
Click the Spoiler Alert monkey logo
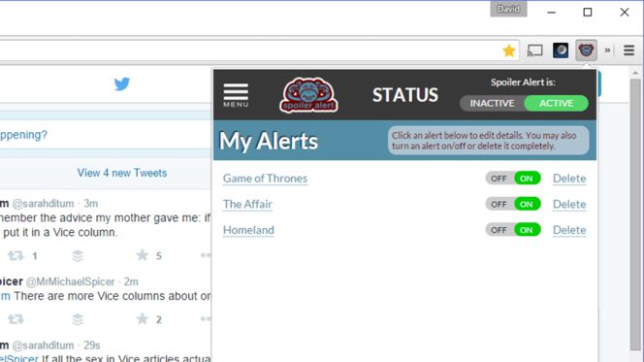308,95
